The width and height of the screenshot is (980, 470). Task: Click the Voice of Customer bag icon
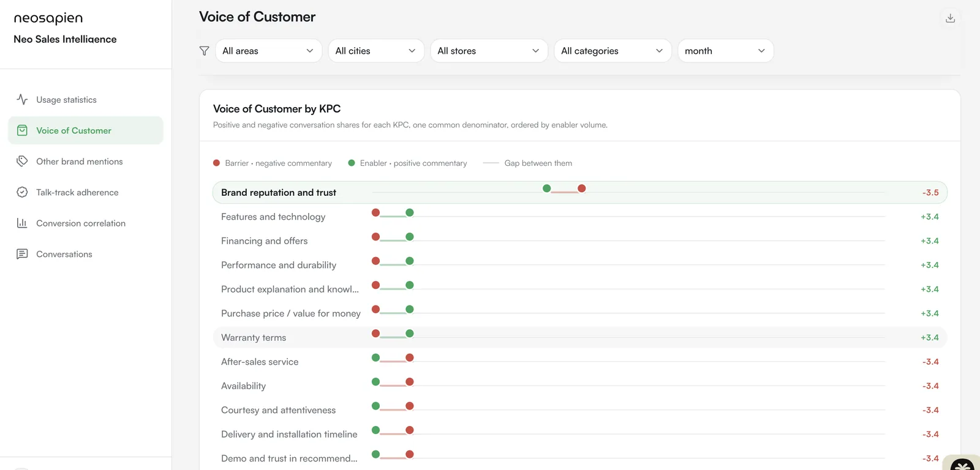click(22, 130)
